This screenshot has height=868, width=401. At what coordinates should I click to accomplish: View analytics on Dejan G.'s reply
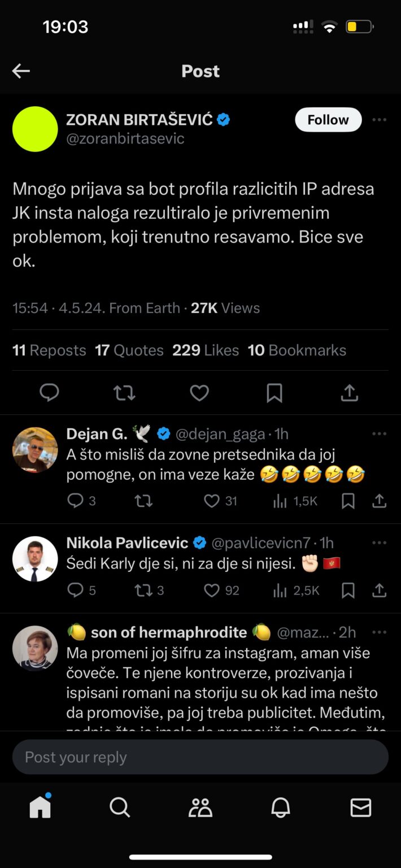coord(280,501)
